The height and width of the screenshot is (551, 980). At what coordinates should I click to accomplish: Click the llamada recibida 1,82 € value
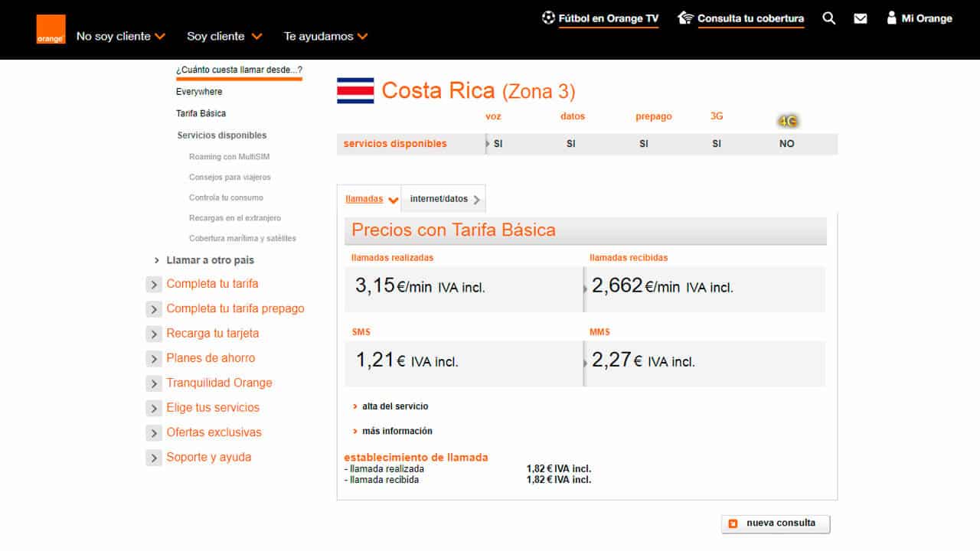pyautogui.click(x=559, y=480)
